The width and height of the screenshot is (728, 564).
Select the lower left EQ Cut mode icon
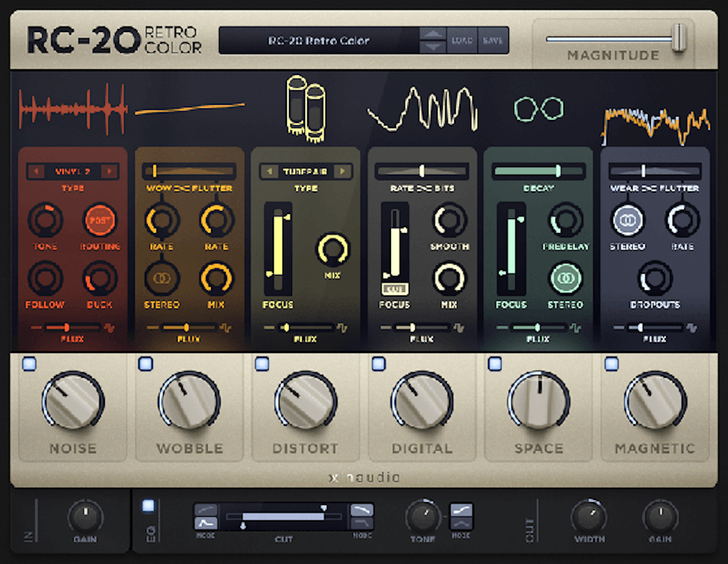205,523
